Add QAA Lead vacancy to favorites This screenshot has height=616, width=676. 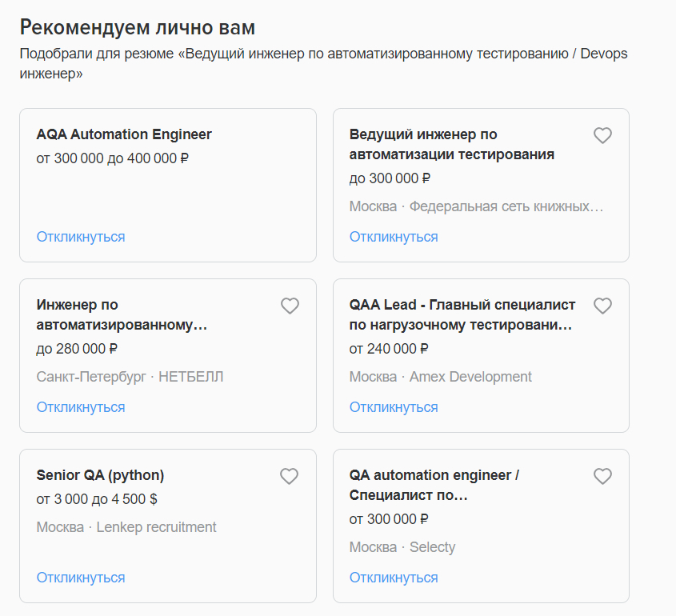[x=602, y=306]
